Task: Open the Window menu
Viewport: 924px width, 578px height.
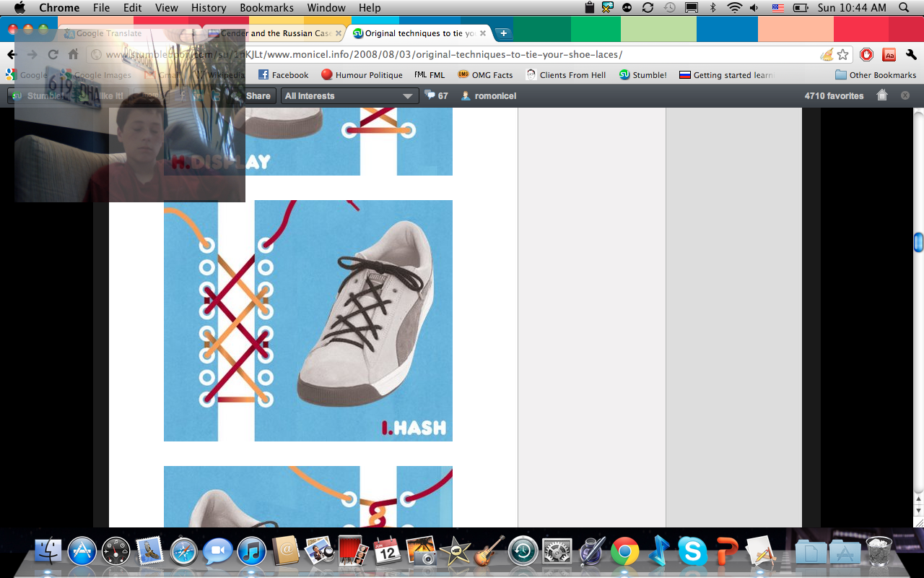Action: click(x=326, y=8)
